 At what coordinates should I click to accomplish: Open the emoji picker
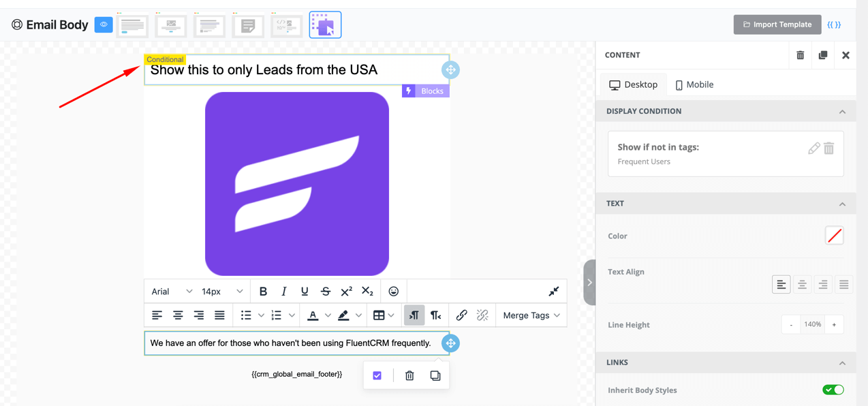pos(394,292)
